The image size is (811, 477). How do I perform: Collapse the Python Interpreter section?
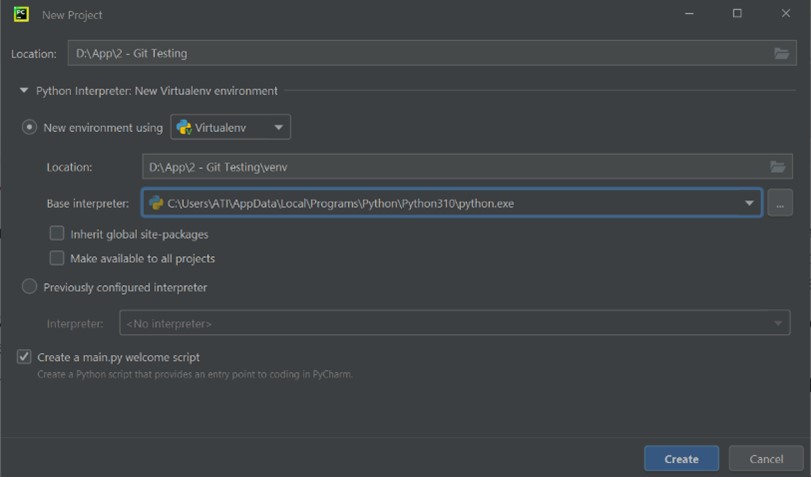coord(24,91)
